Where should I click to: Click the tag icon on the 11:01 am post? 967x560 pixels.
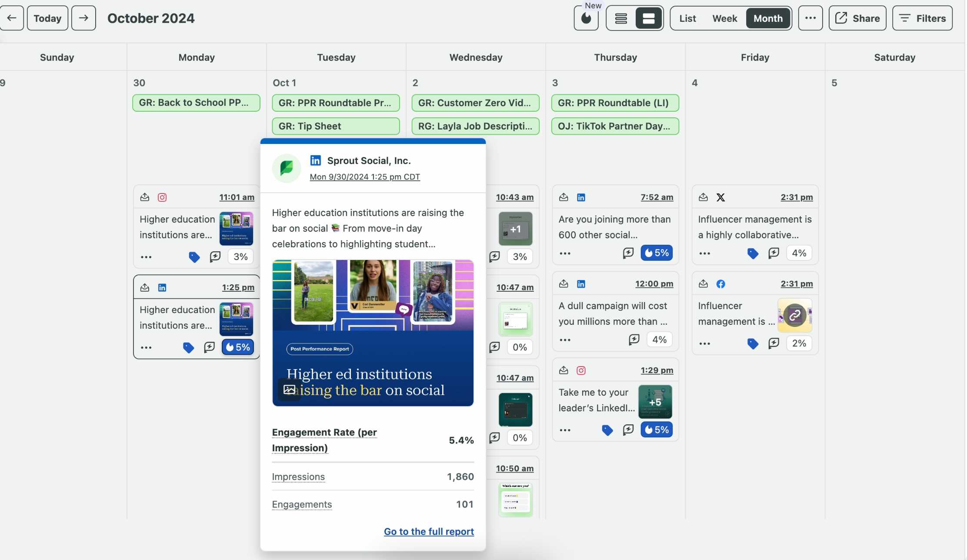(194, 257)
